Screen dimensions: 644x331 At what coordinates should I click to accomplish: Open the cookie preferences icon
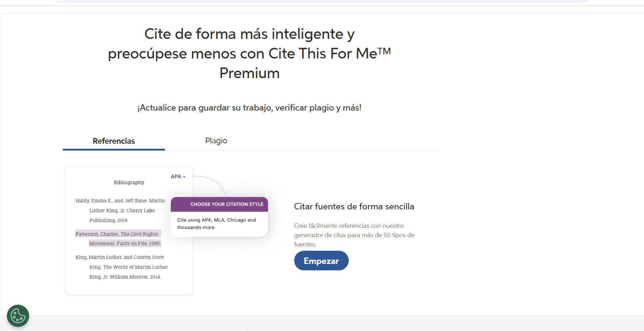tap(18, 316)
